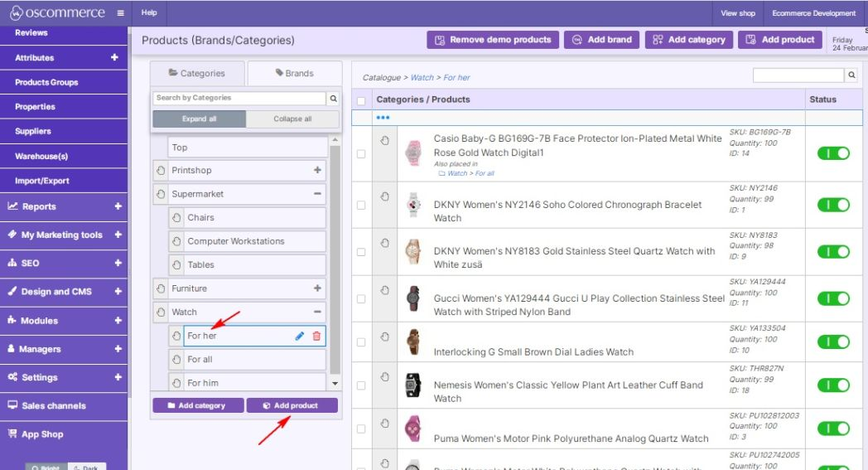Check the DKNY NY8183 product checkbox
The image size is (868, 470).
(361, 252)
